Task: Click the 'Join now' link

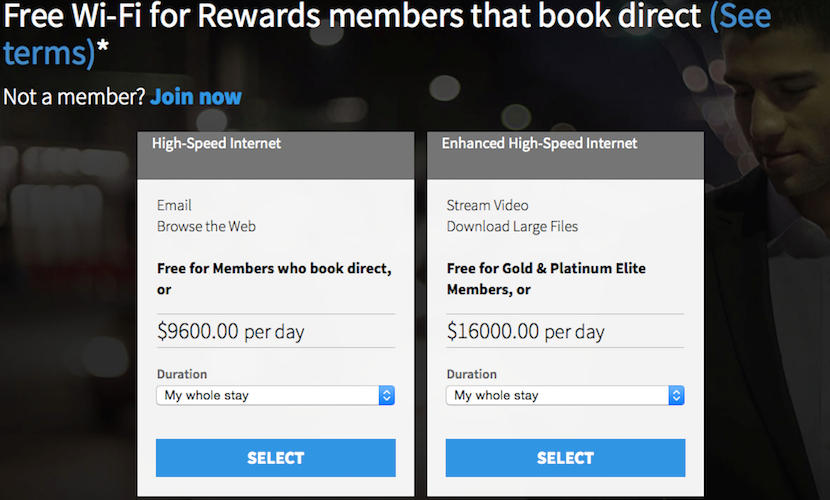Action: click(x=195, y=97)
